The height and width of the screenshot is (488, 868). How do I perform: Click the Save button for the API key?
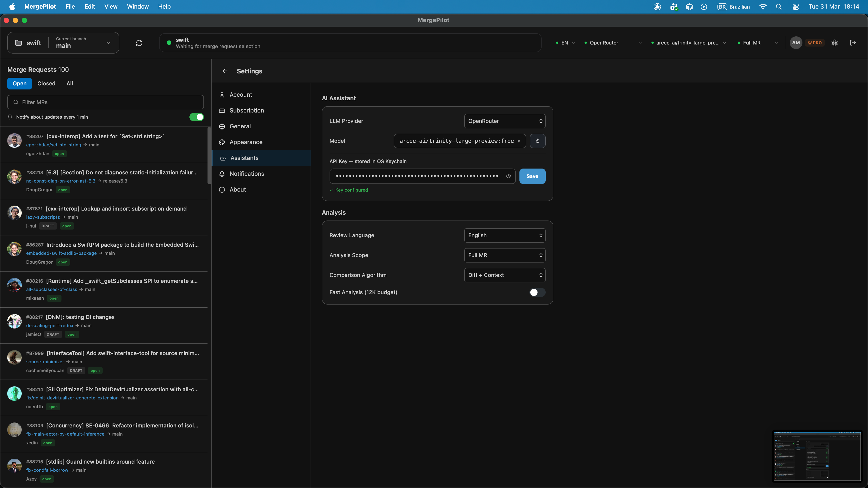532,176
